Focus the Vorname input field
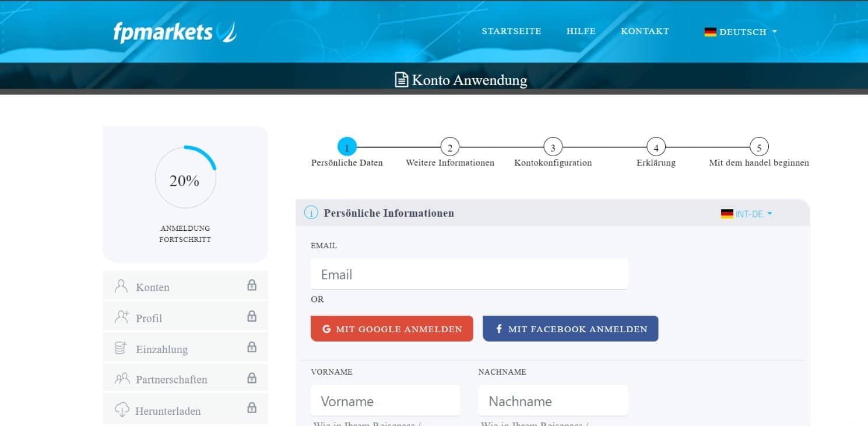Viewport: 868px width, 426px height. 385,400
